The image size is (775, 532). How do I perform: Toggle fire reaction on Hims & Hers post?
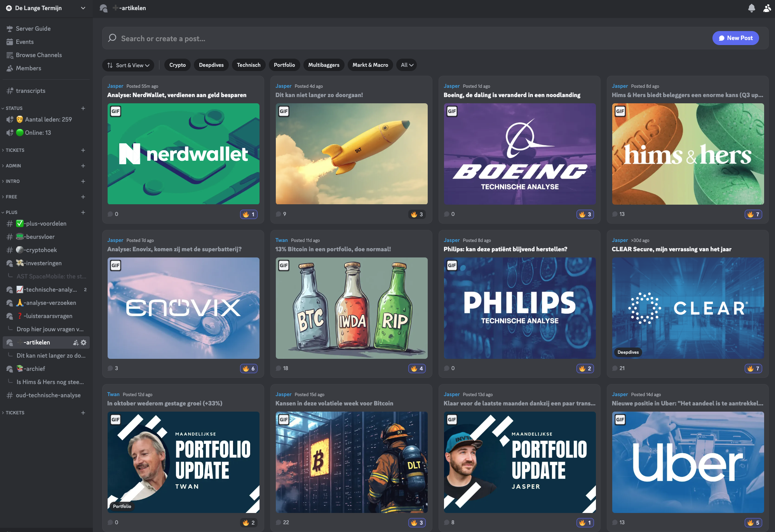pos(753,214)
